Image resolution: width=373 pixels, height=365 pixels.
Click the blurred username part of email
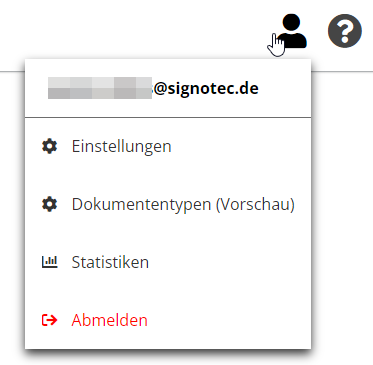[100, 88]
